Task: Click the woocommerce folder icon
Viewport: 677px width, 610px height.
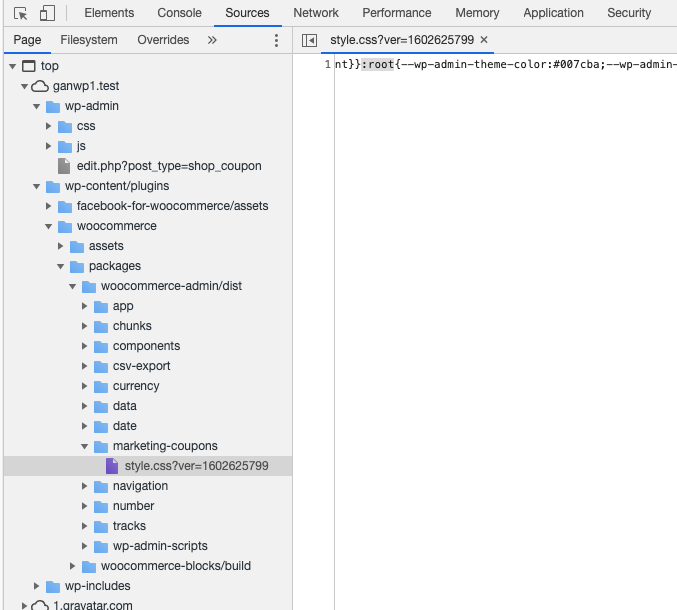Action: (x=65, y=226)
